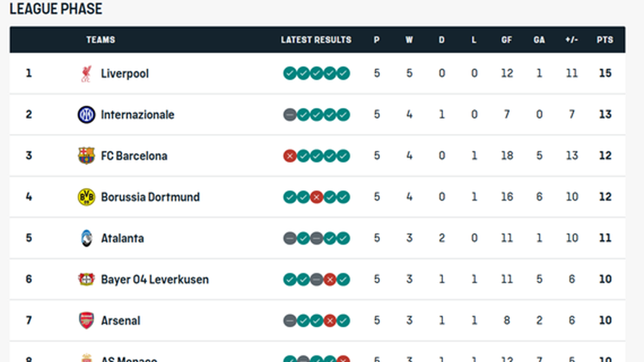This screenshot has width=644, height=362.
Task: Click Liverpool's goal difference 11
Action: point(572,73)
